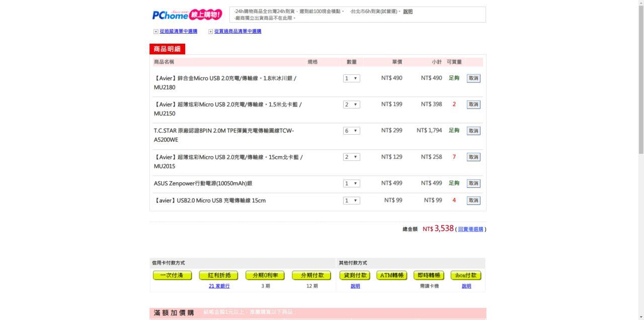The height and width of the screenshot is (320, 644).
Task: Click the PChome online shopping logo
Action: coord(187,15)
